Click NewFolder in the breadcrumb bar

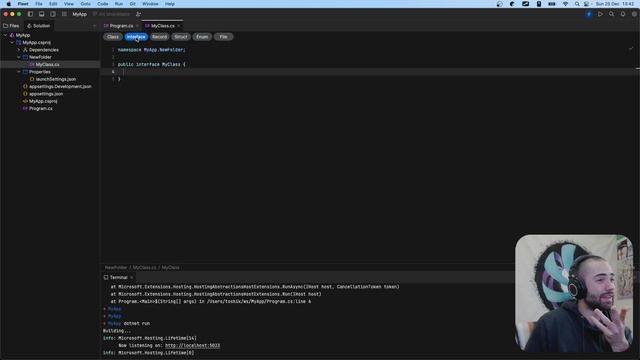(x=116, y=268)
